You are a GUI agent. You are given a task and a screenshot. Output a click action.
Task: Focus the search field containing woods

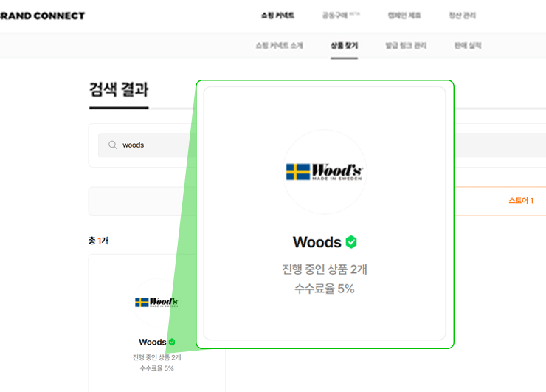(147, 145)
